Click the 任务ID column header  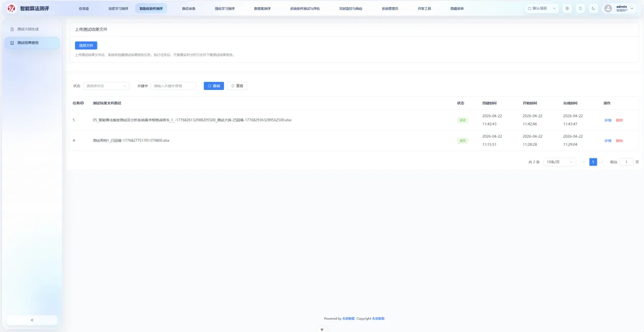pyautogui.click(x=78, y=103)
